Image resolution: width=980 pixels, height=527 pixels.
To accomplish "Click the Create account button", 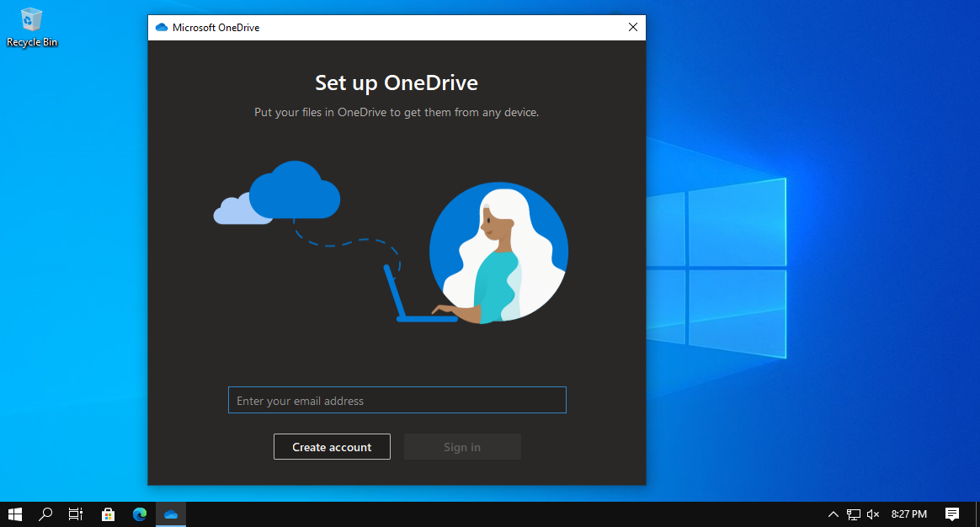I will 332,447.
